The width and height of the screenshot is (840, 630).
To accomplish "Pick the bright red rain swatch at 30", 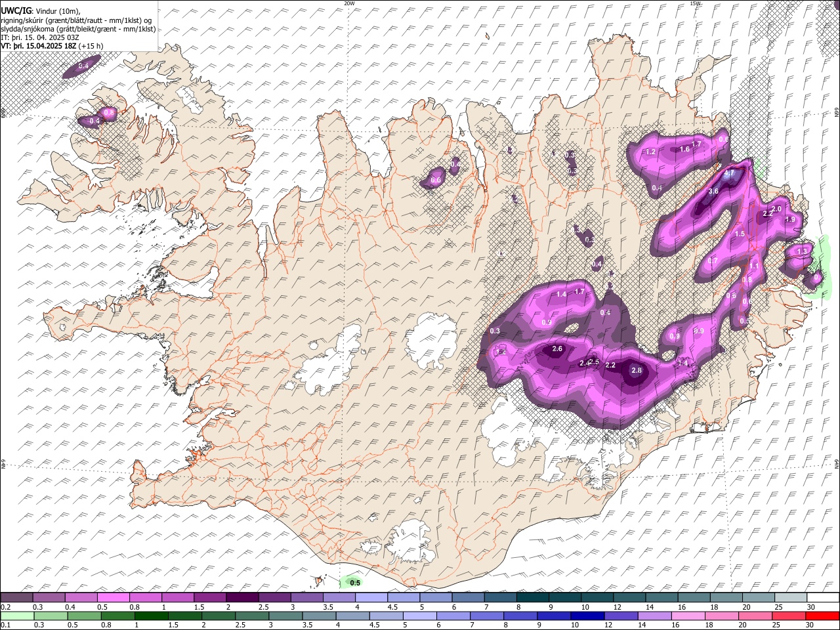I will (x=822, y=616).
